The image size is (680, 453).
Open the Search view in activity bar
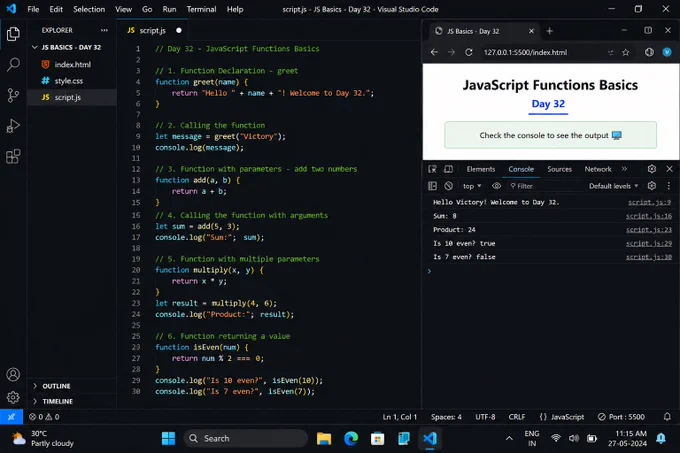13,65
